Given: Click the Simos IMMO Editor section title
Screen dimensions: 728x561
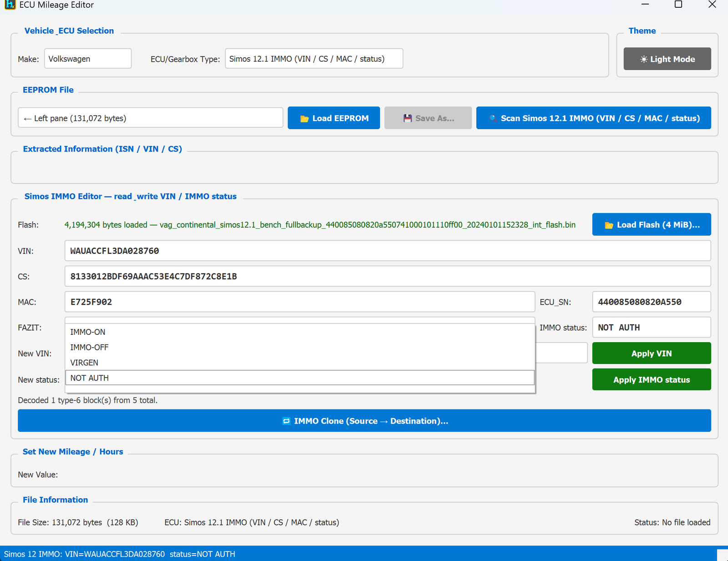Looking at the screenshot, I should (x=131, y=196).
